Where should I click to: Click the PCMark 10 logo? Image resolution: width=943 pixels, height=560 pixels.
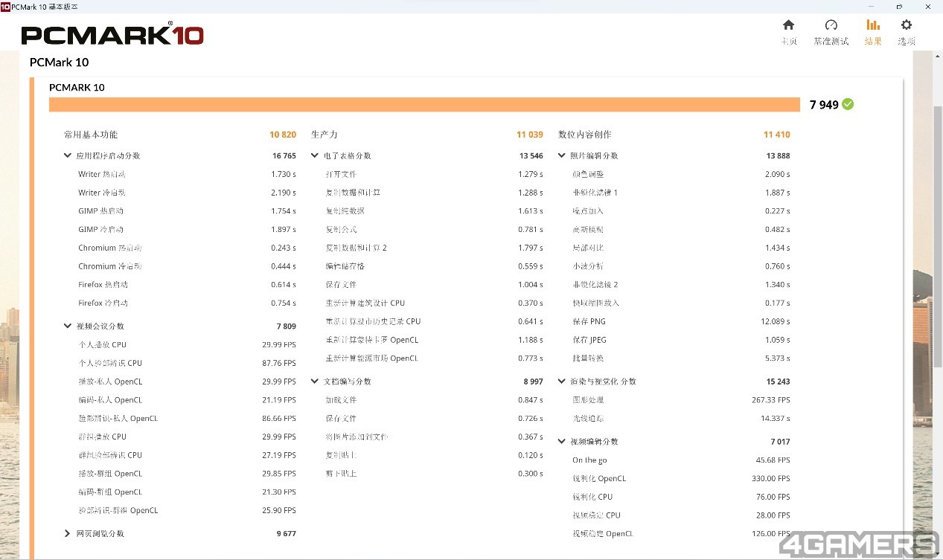click(x=112, y=35)
